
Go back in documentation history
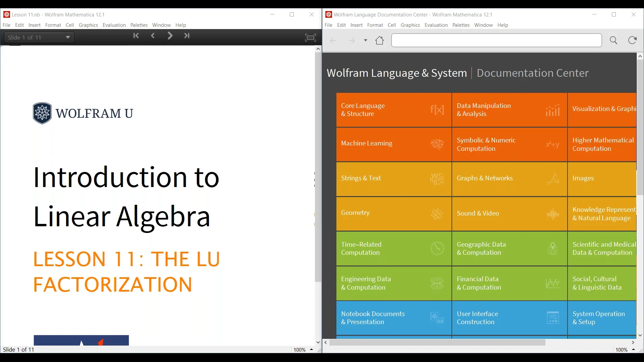[x=333, y=41]
